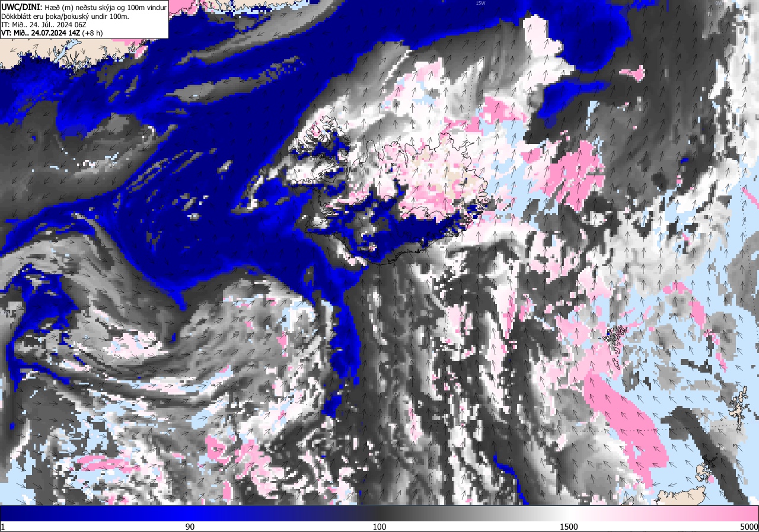Click the "5000" value on the colour scale
The width and height of the screenshot is (759, 532).
748,527
